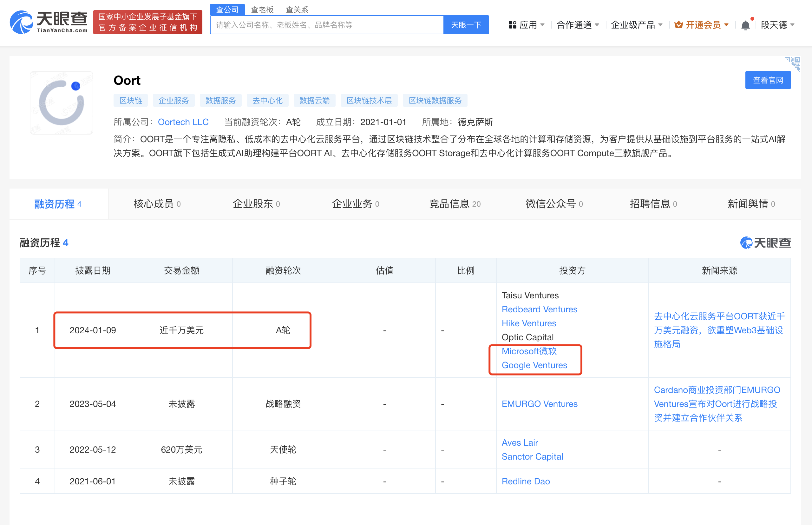Click the Optic Capital investor text
This screenshot has height=525, width=812.
pos(527,337)
